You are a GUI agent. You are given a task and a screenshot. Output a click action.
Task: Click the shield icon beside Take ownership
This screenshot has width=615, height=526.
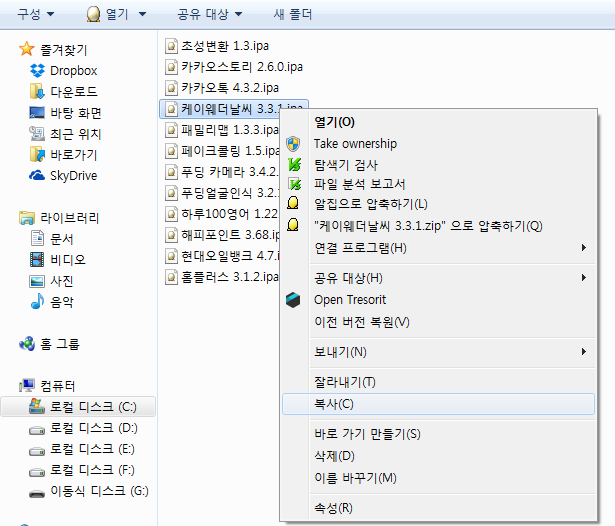293,144
